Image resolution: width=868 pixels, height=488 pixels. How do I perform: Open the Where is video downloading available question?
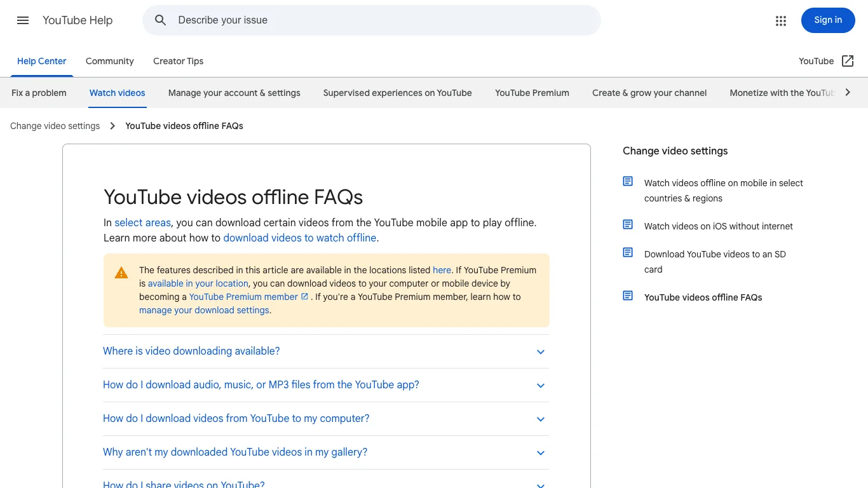click(x=191, y=351)
